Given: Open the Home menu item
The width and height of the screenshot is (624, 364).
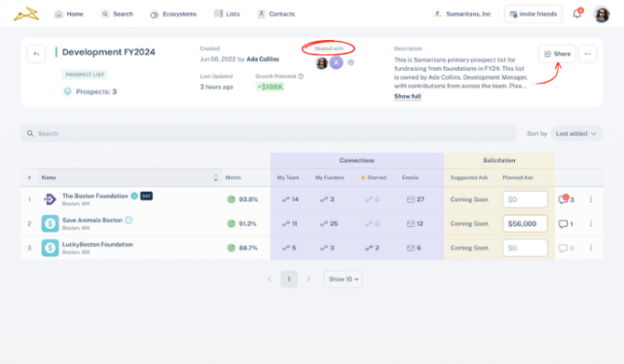Looking at the screenshot, I should point(69,14).
